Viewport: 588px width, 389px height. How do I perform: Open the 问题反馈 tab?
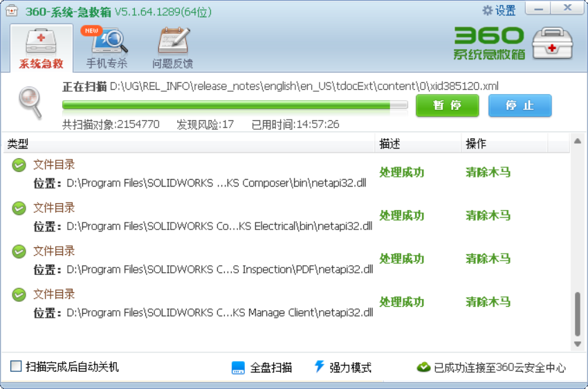tap(172, 48)
